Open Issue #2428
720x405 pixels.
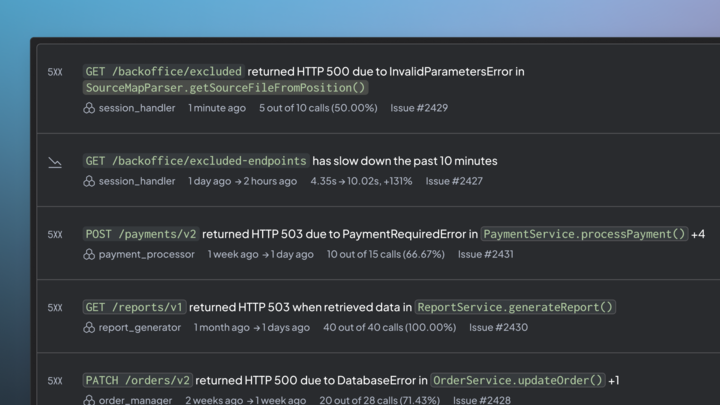(x=482, y=400)
